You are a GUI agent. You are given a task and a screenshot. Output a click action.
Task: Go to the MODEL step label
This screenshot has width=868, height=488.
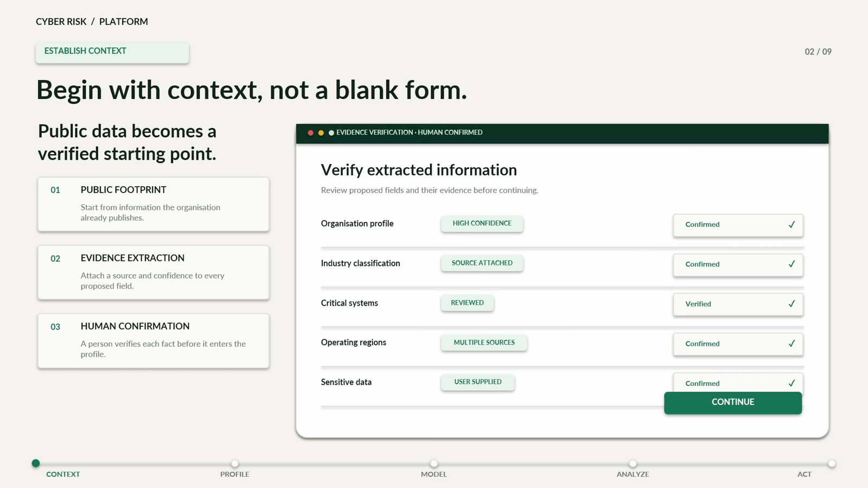click(x=434, y=474)
